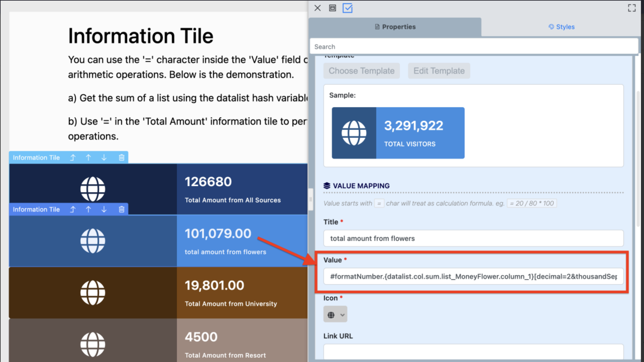
Task: Move first Information Tile down
Action: 104,158
